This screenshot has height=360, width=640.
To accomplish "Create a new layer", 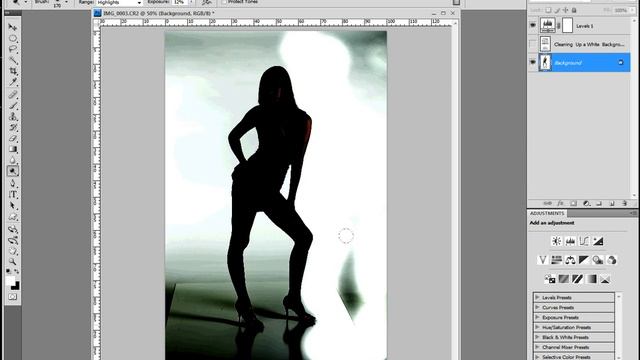I will 612,203.
